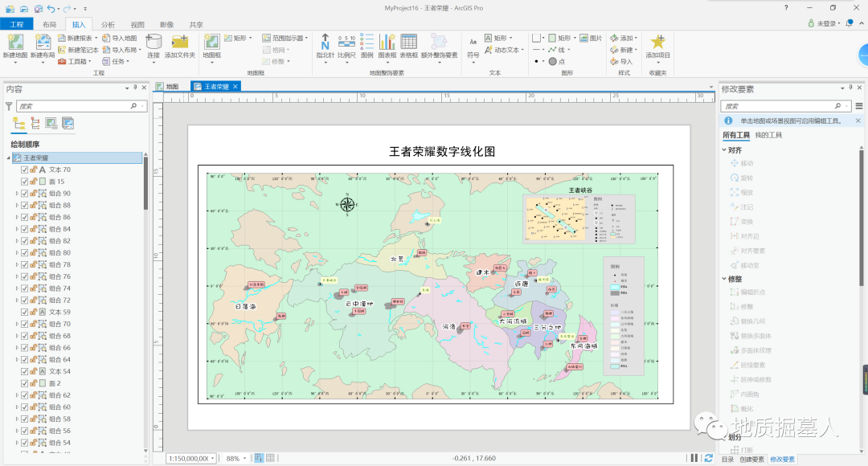
Task: Expand the 组合 86 group
Action: [x=17, y=217]
